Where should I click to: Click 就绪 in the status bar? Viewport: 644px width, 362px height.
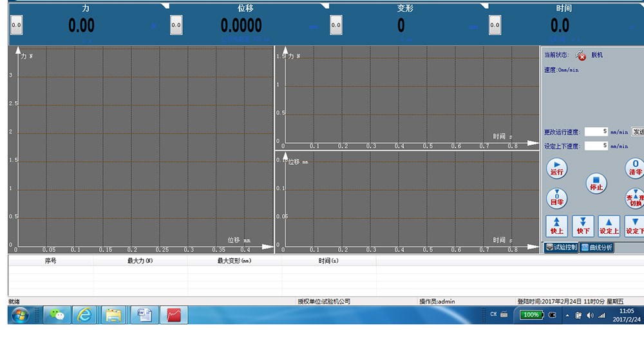pos(14,301)
